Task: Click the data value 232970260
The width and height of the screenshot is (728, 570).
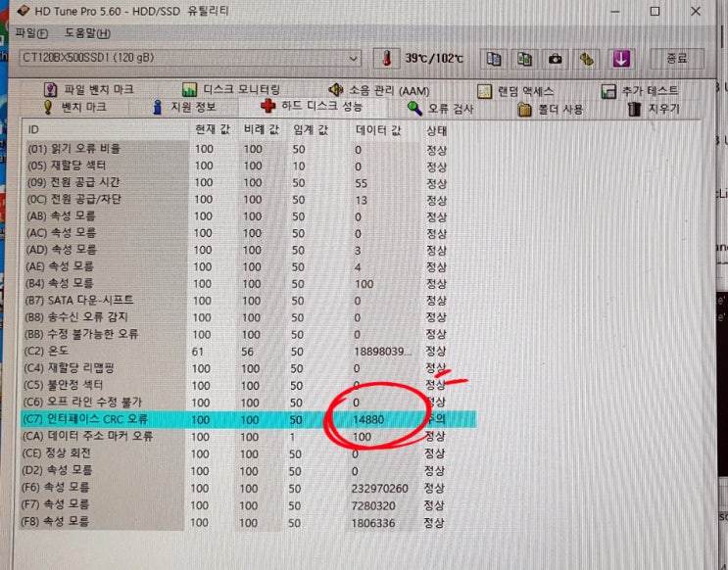Action: click(x=379, y=489)
